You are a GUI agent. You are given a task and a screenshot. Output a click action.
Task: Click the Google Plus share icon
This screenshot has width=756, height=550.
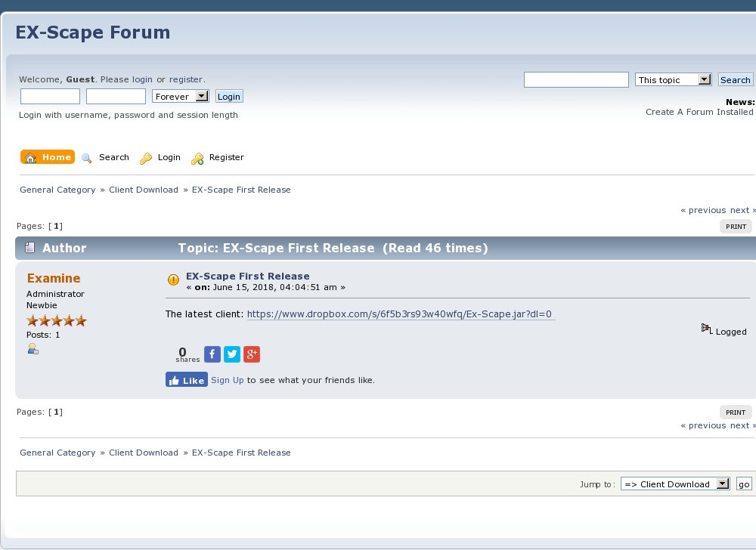click(x=252, y=354)
